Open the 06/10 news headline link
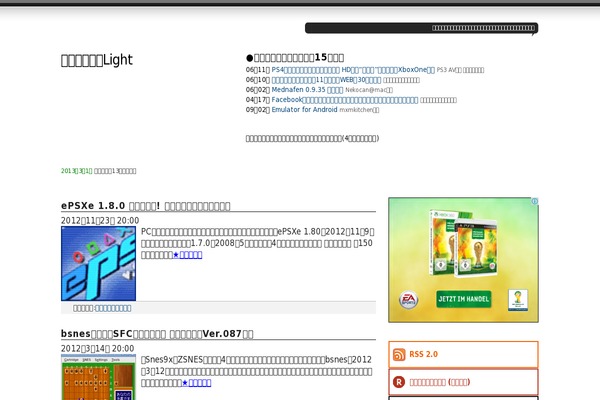Image resolution: width=600 pixels, height=400 pixels. click(x=326, y=80)
